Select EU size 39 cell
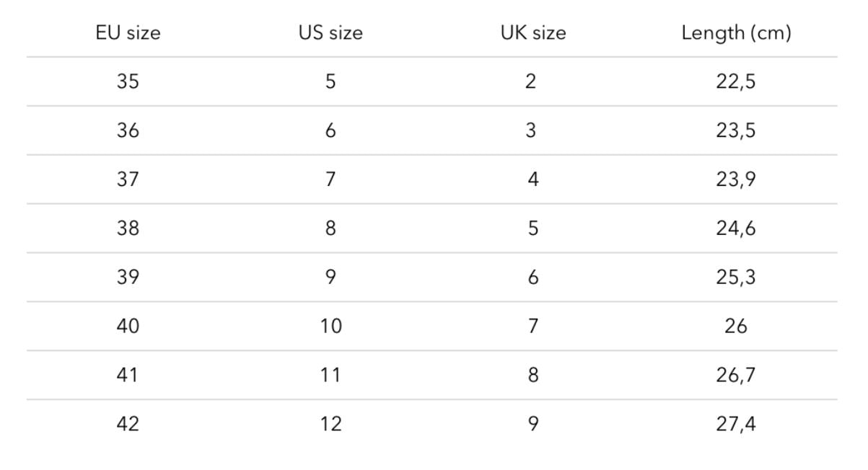 [128, 278]
